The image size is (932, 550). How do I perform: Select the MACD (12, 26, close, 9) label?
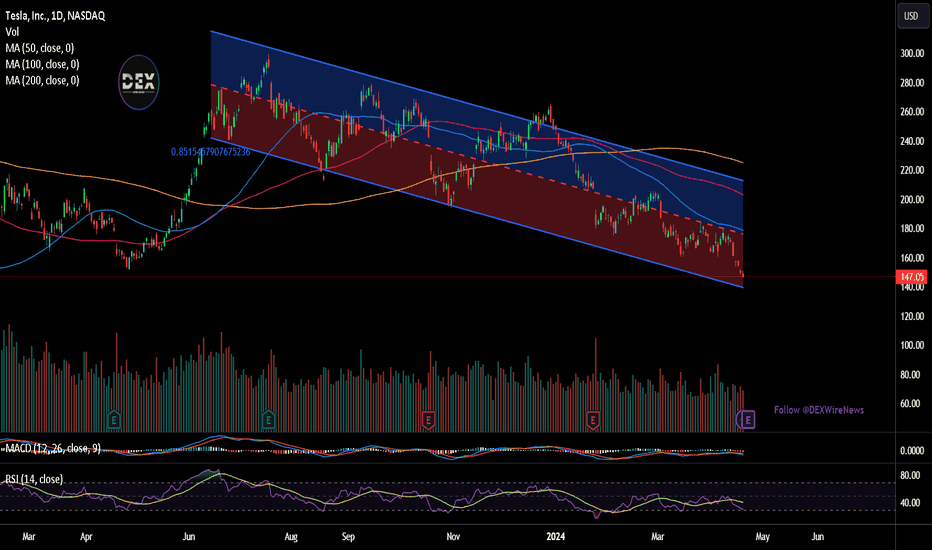point(53,448)
